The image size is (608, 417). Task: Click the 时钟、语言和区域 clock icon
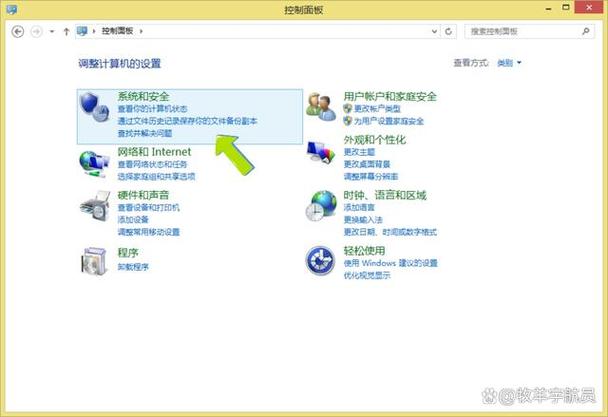click(x=321, y=206)
